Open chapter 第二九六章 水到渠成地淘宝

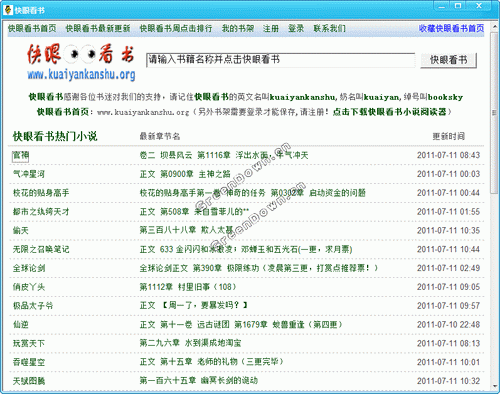pyautogui.click(x=190, y=343)
